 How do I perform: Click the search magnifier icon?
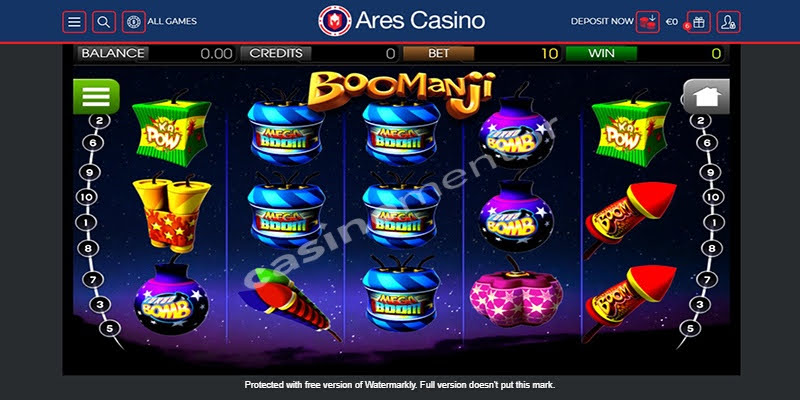(104, 22)
